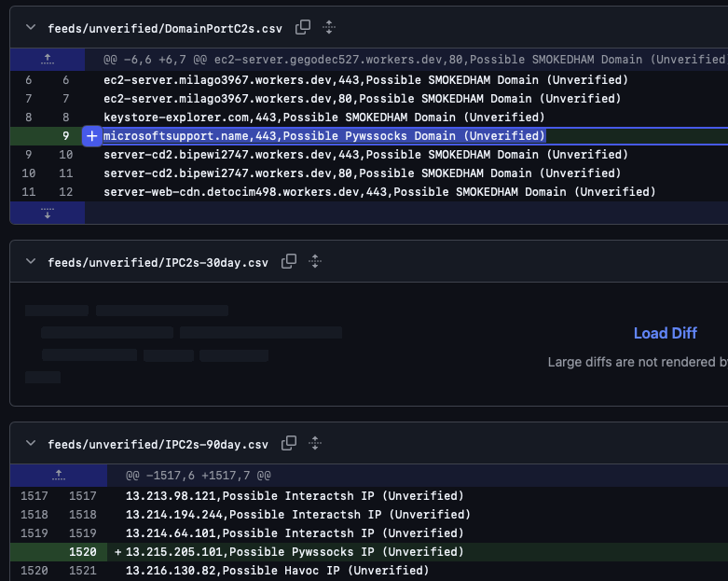Add comment on microsoftsupport.name line
This screenshot has height=581, width=728.
click(x=92, y=136)
